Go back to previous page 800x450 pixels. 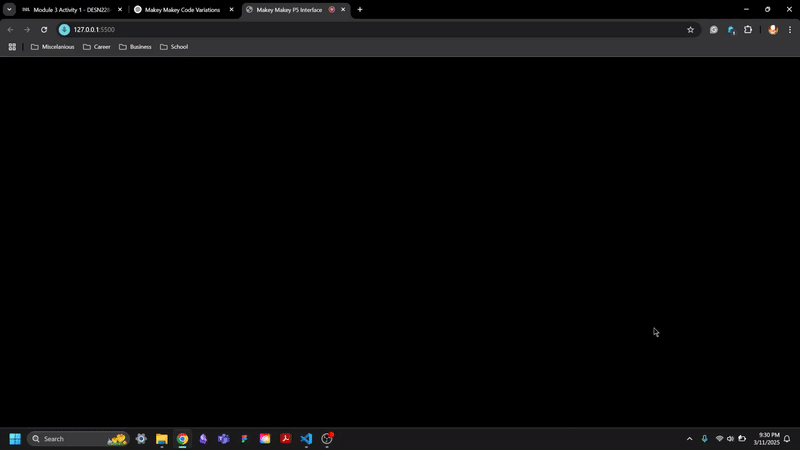tap(11, 30)
